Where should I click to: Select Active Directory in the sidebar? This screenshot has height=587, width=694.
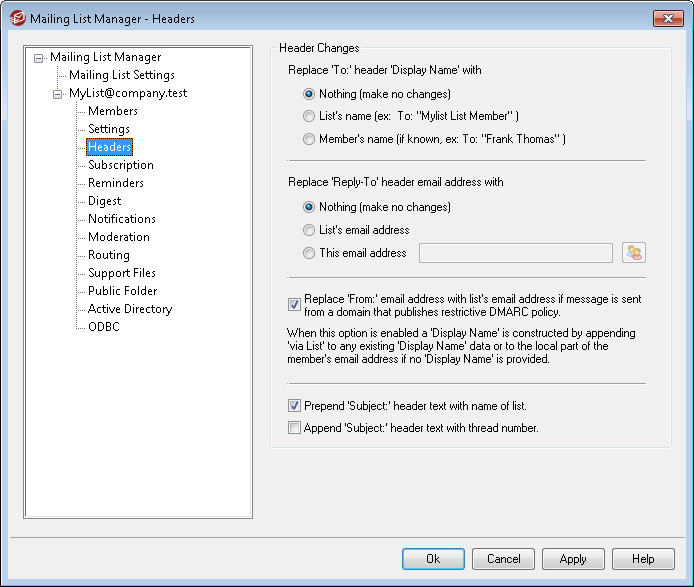(130, 309)
